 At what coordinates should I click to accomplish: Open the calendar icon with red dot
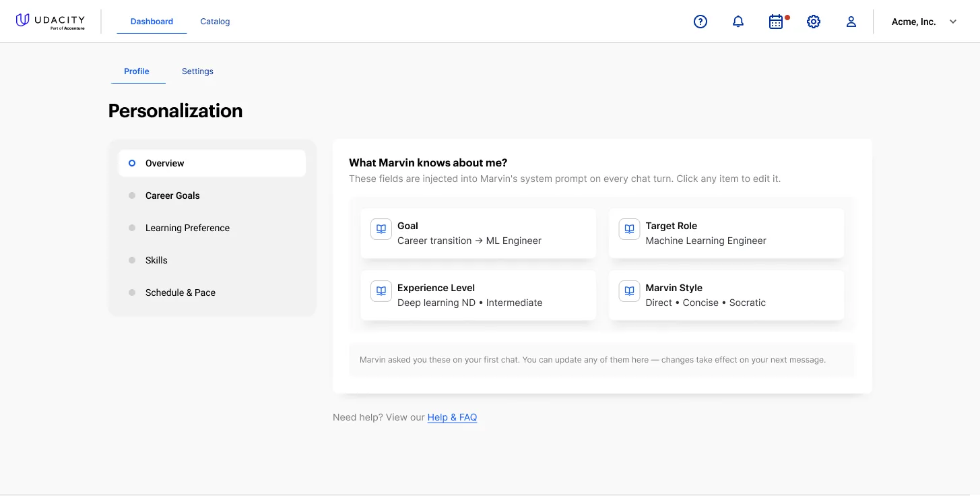point(777,22)
